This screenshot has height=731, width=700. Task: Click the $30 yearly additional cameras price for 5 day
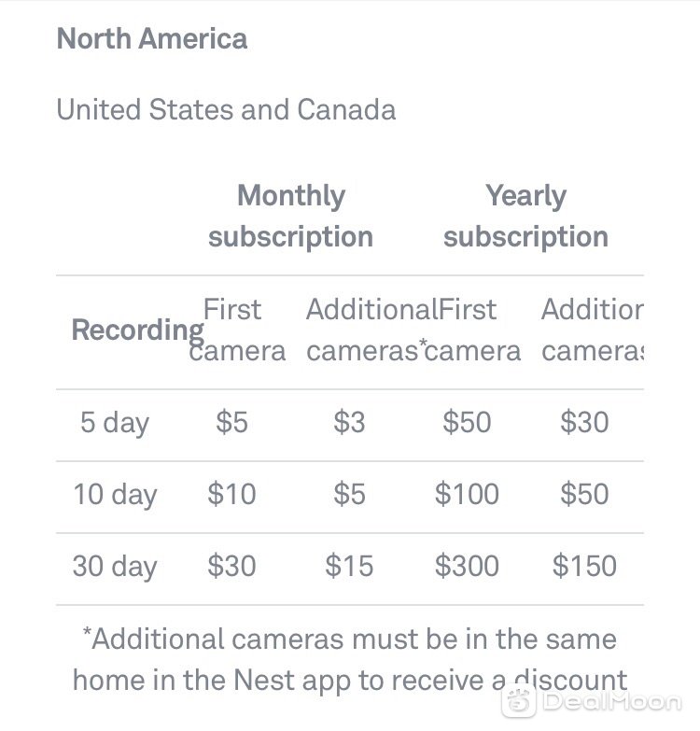click(584, 422)
